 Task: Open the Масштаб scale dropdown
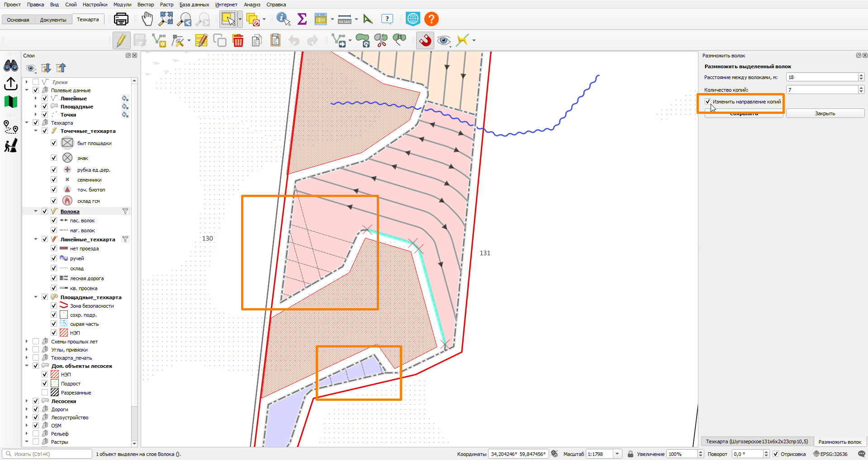(617, 454)
